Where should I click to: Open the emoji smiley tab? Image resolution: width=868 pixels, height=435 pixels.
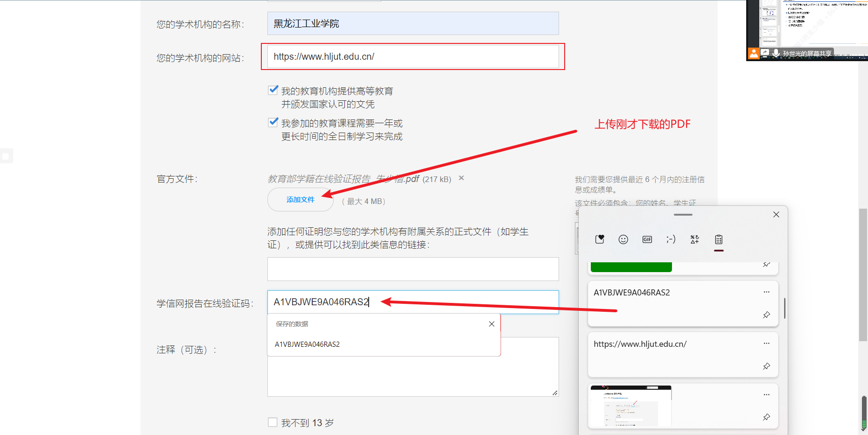pos(623,239)
